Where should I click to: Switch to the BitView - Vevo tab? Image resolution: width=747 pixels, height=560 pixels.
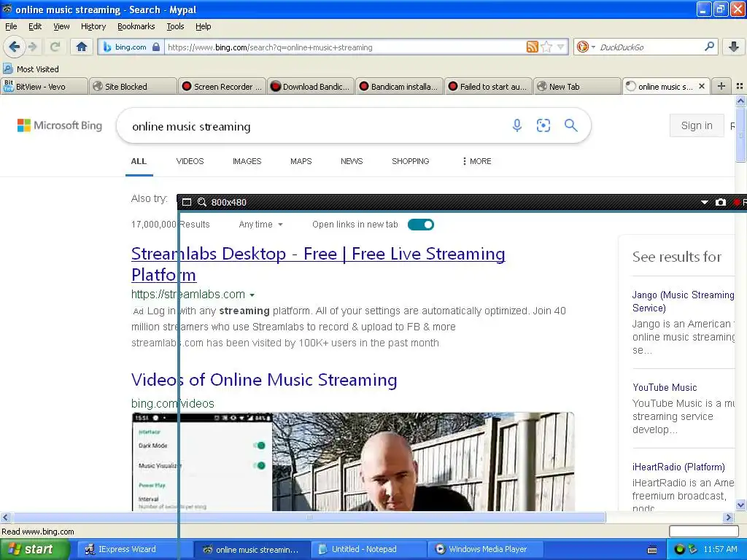coord(44,86)
